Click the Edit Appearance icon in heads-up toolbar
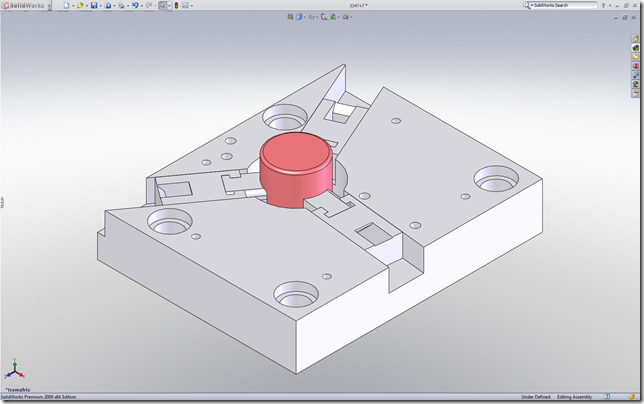 click(324, 17)
